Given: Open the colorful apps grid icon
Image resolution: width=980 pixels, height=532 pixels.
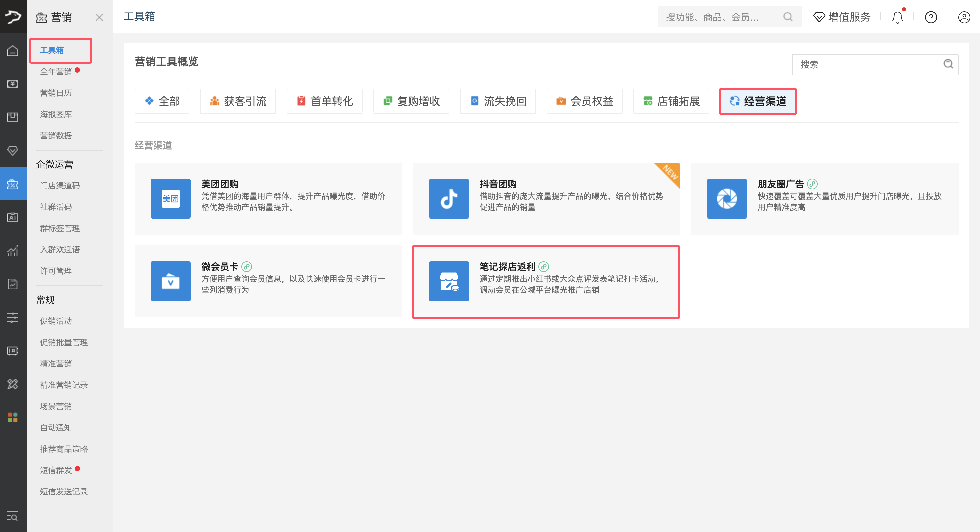Looking at the screenshot, I should [x=13, y=417].
